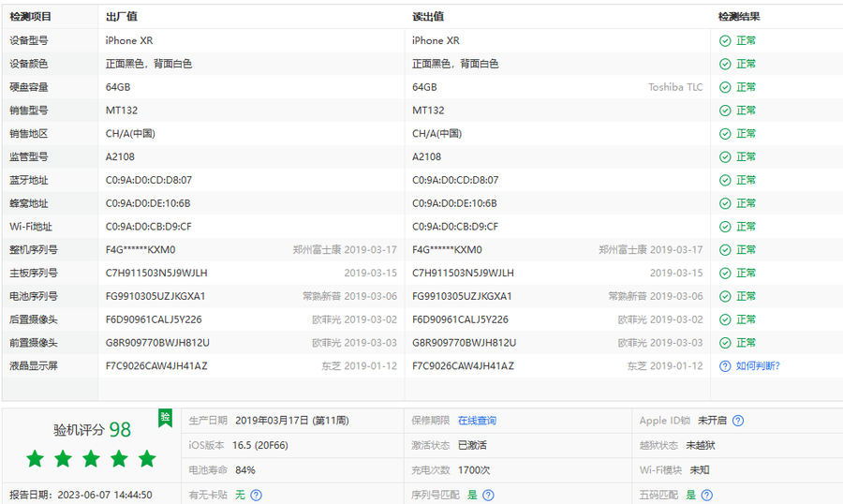
Task: Open the 在线查询 warranty link
Action: [477, 421]
